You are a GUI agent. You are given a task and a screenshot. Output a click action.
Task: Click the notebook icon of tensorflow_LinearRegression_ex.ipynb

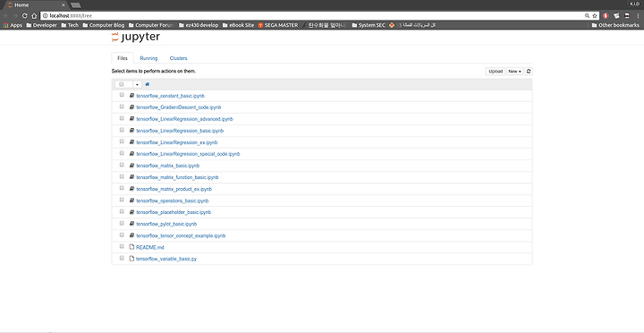tap(131, 141)
